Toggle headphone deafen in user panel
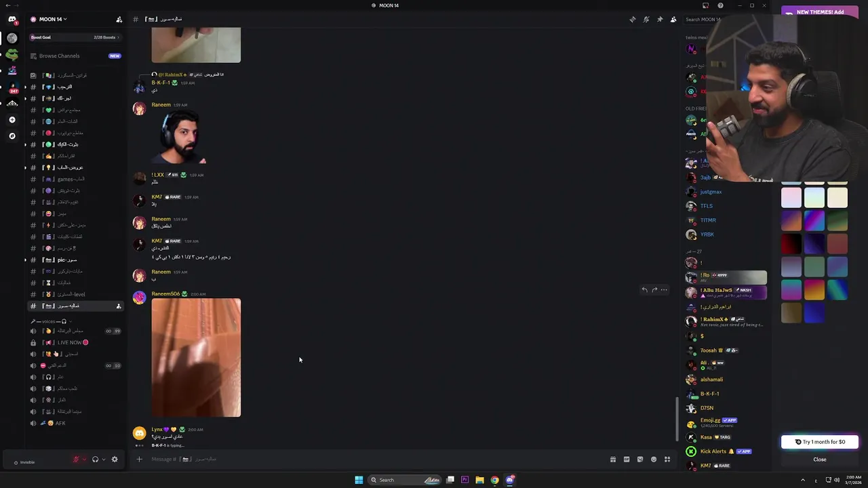Screen dimensions: 868x488 click(95, 460)
